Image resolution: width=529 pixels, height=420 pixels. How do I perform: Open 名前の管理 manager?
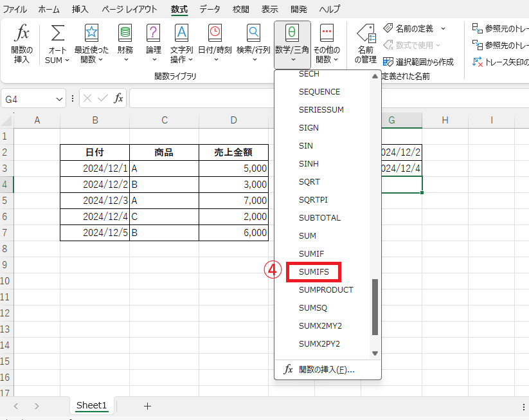click(x=366, y=44)
